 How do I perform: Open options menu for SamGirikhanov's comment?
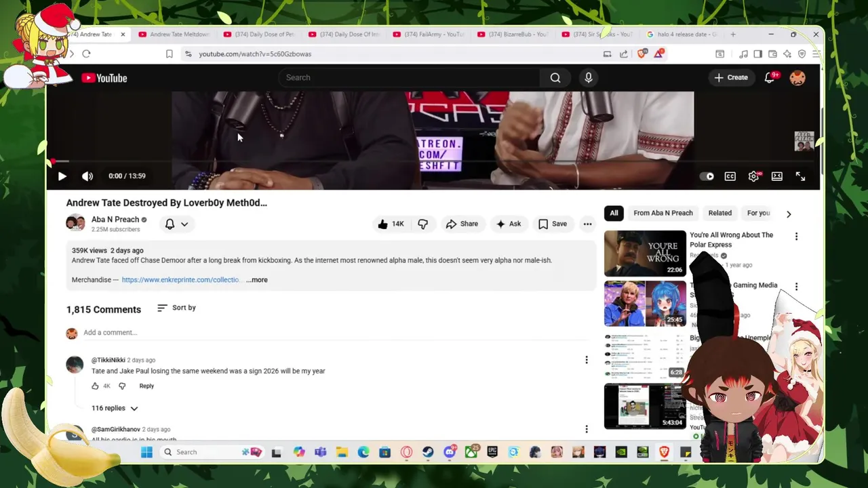coord(587,429)
